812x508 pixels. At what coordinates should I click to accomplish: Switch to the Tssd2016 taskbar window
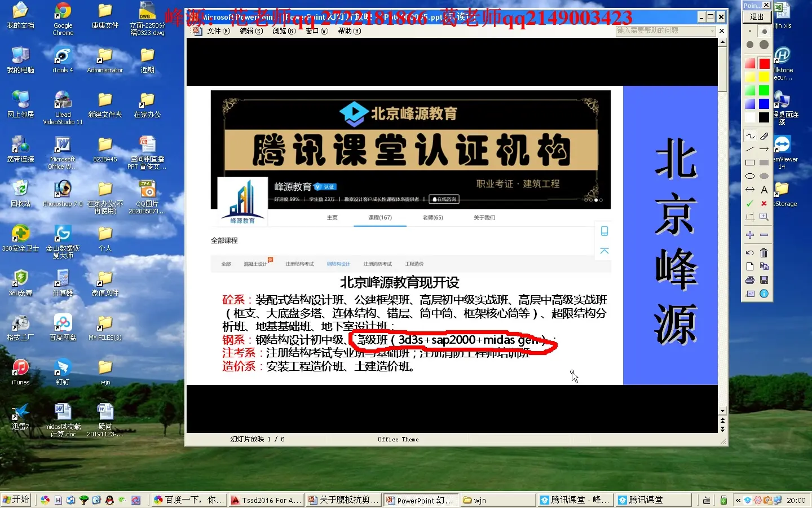pos(266,500)
